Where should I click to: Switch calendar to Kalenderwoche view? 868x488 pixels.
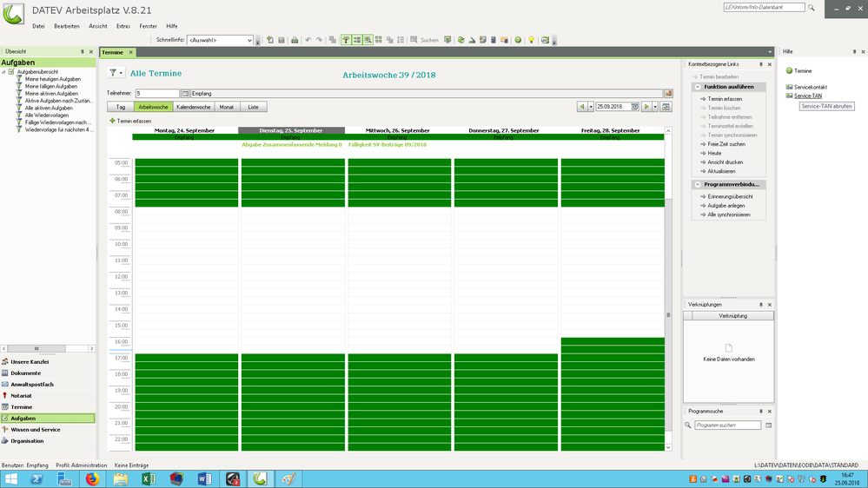[193, 107]
